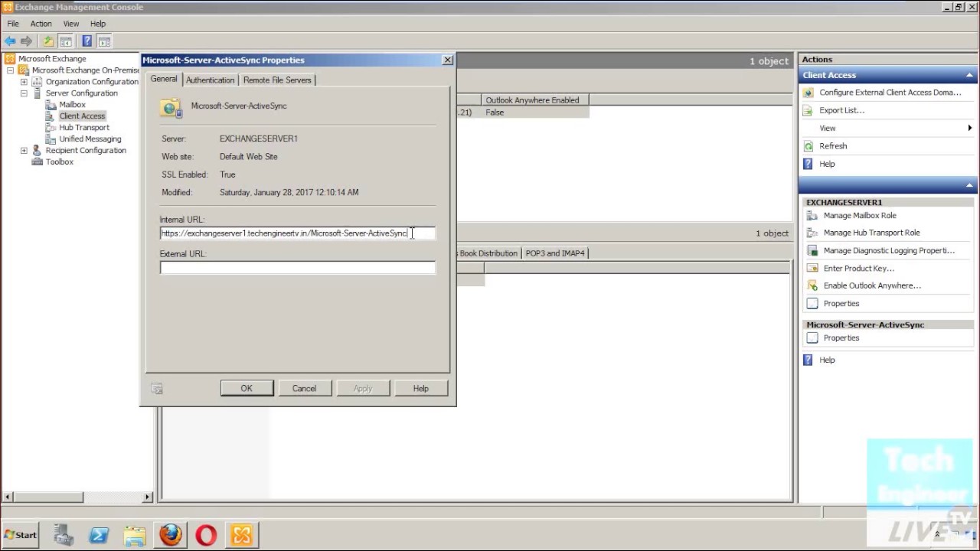Viewport: 980px width, 551px height.
Task: Close the Microsoft-Server-ActiveSync Properties dialog
Action: tap(448, 60)
